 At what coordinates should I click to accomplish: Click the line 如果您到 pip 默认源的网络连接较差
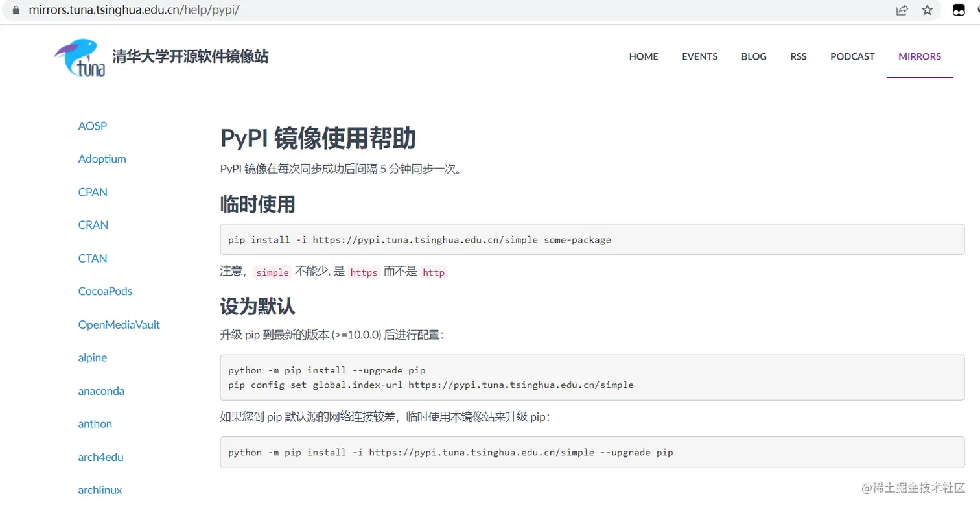click(x=385, y=416)
